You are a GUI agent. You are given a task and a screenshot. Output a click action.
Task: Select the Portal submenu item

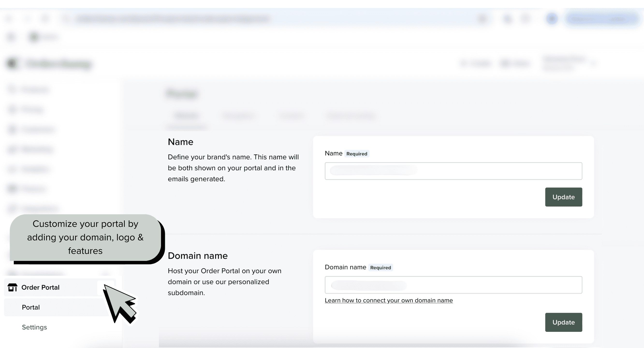[31, 307]
